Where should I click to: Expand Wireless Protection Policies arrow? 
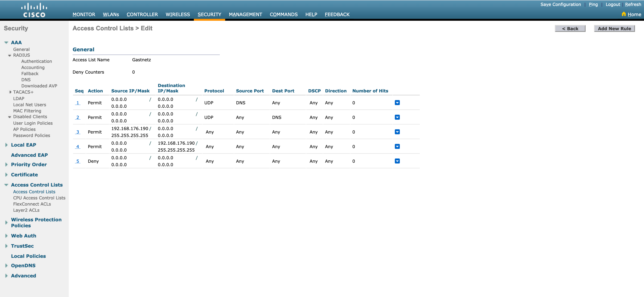point(6,222)
